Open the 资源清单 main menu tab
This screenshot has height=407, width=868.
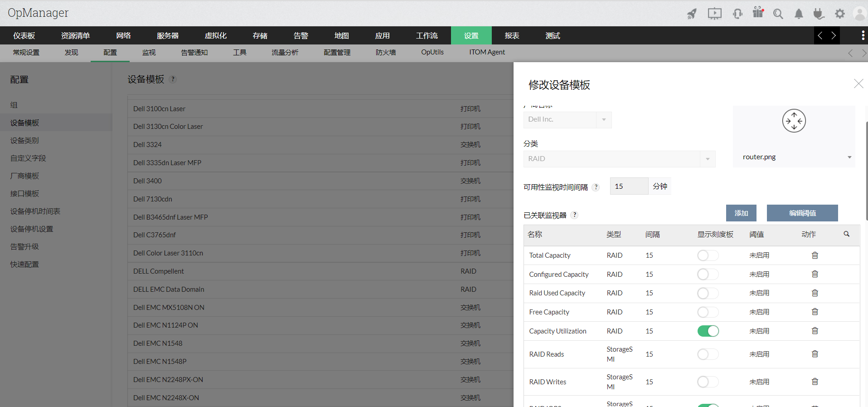click(75, 35)
